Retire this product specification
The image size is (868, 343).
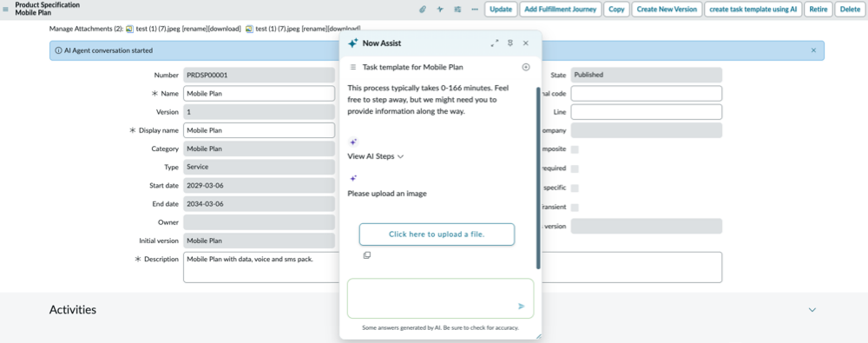[x=819, y=10]
